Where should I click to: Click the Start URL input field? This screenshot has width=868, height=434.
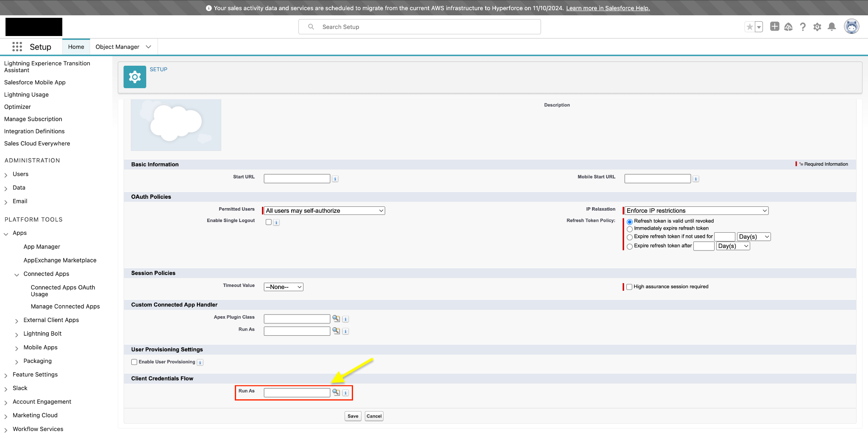(297, 179)
